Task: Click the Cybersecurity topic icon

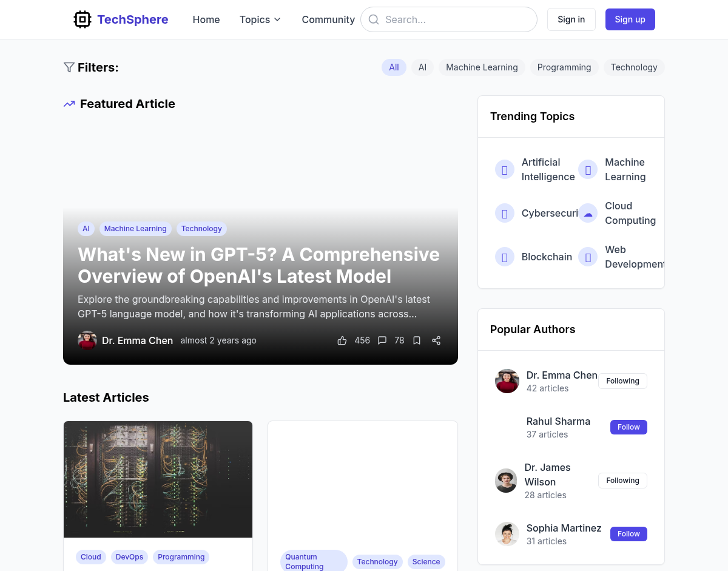Action: point(505,213)
